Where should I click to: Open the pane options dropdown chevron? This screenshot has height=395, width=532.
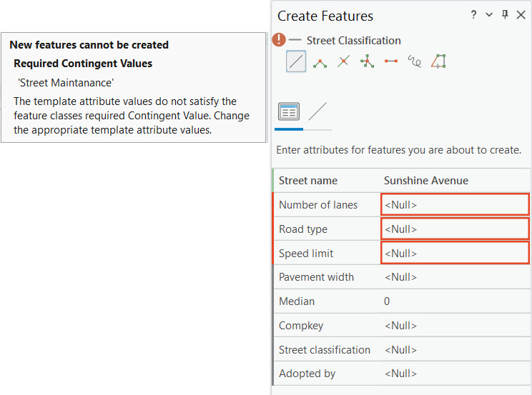click(x=489, y=15)
